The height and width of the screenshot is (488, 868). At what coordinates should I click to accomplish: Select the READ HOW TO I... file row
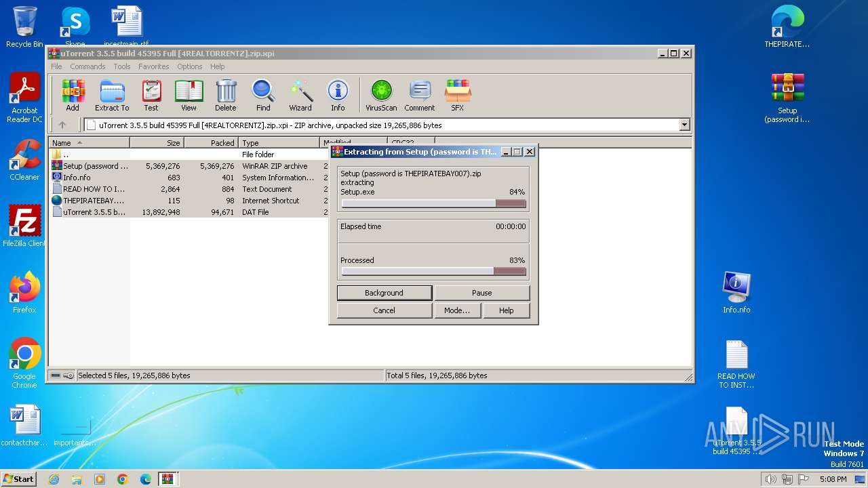coord(189,189)
